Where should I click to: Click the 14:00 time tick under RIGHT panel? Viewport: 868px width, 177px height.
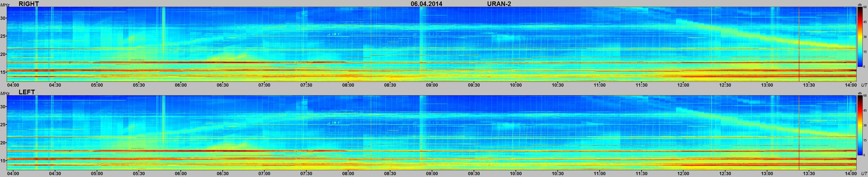(x=851, y=85)
